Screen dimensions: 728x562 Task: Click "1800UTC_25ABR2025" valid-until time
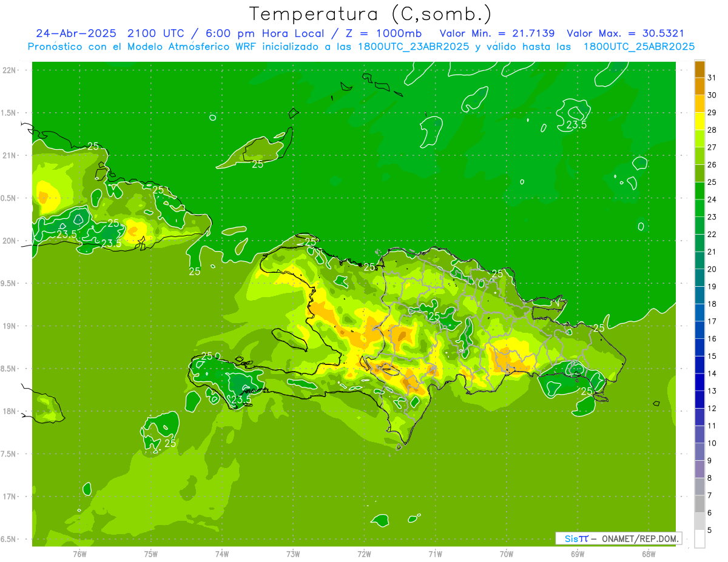[x=639, y=47]
